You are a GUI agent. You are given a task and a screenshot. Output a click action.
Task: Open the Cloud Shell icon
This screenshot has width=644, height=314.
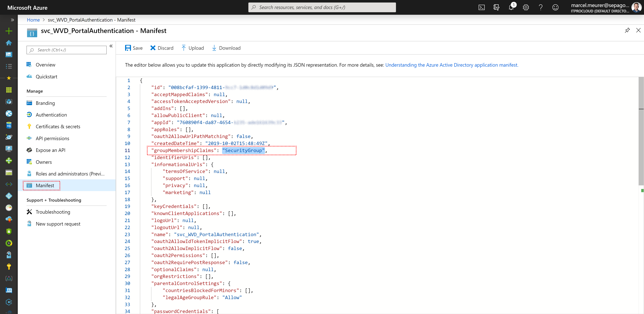click(481, 8)
